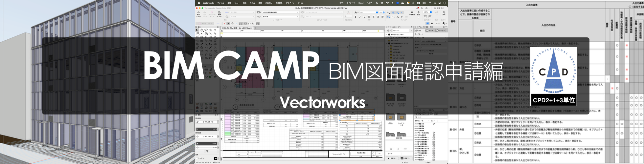Toggle first selection mode button in mode bar
This screenshot has height=164, width=644.
click(224, 24)
